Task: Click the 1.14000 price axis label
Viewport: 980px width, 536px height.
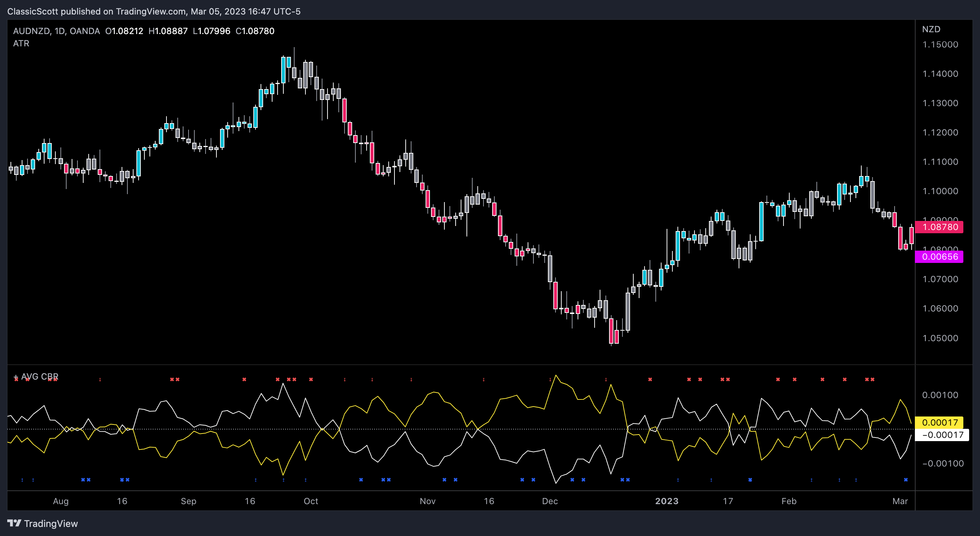Action: click(940, 74)
